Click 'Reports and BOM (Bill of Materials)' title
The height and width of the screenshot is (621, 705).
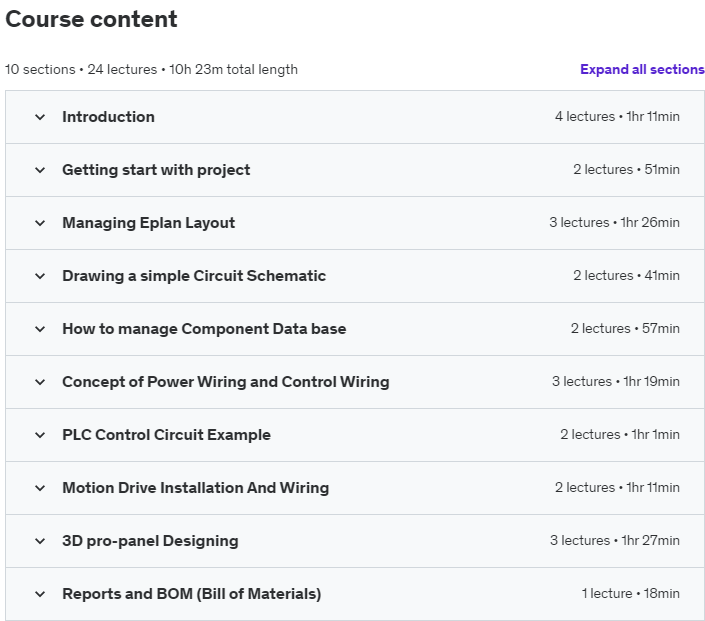point(191,594)
